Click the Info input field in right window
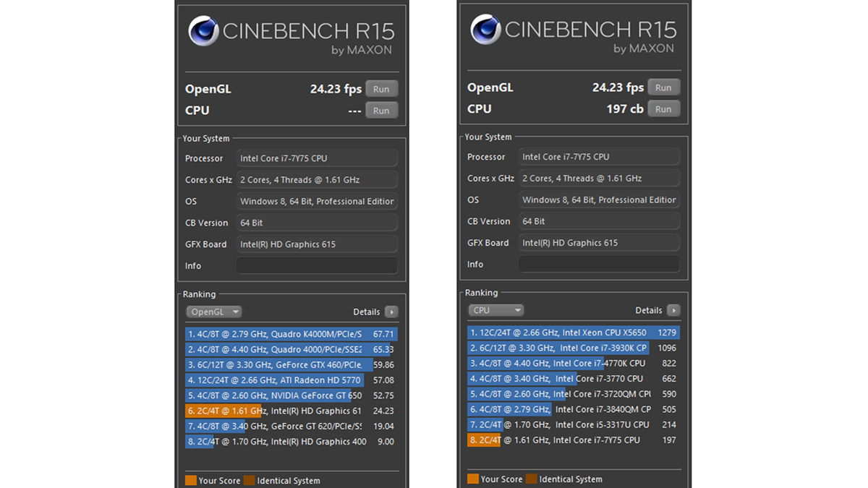The width and height of the screenshot is (868, 488). click(x=599, y=264)
